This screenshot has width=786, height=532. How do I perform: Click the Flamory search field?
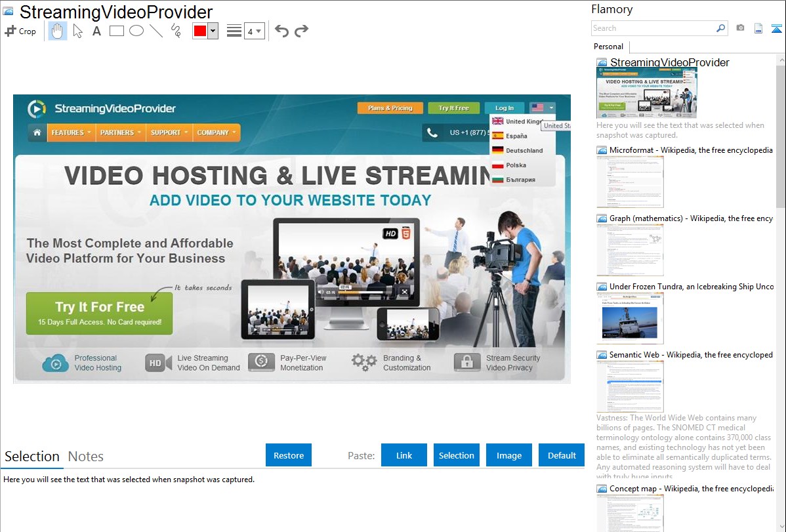coord(653,28)
